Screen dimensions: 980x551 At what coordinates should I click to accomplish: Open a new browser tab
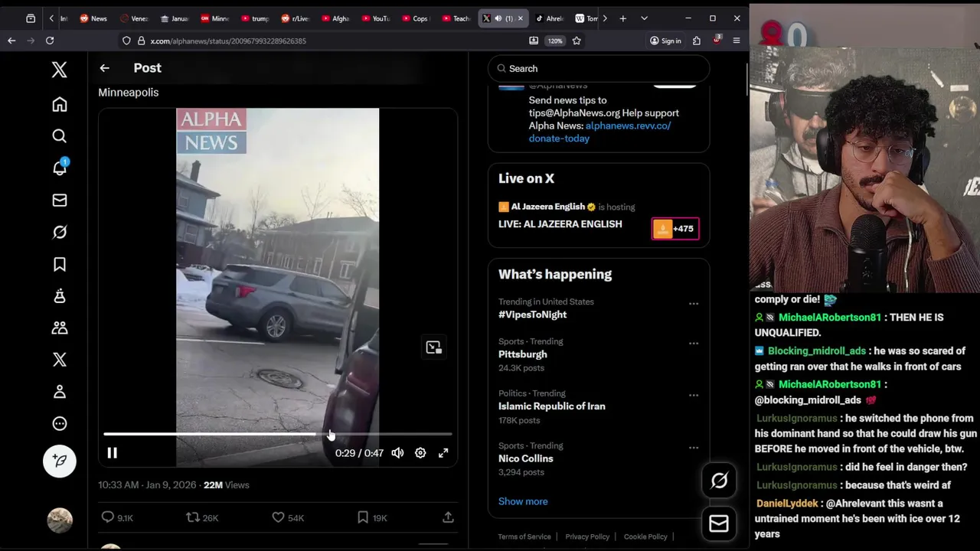click(x=622, y=18)
